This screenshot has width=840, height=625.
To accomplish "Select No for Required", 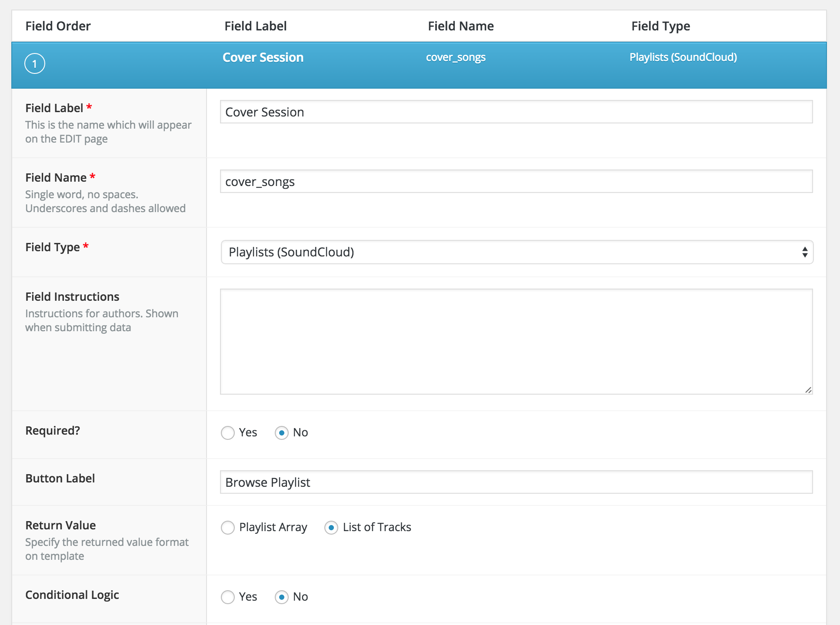I will click(x=282, y=433).
